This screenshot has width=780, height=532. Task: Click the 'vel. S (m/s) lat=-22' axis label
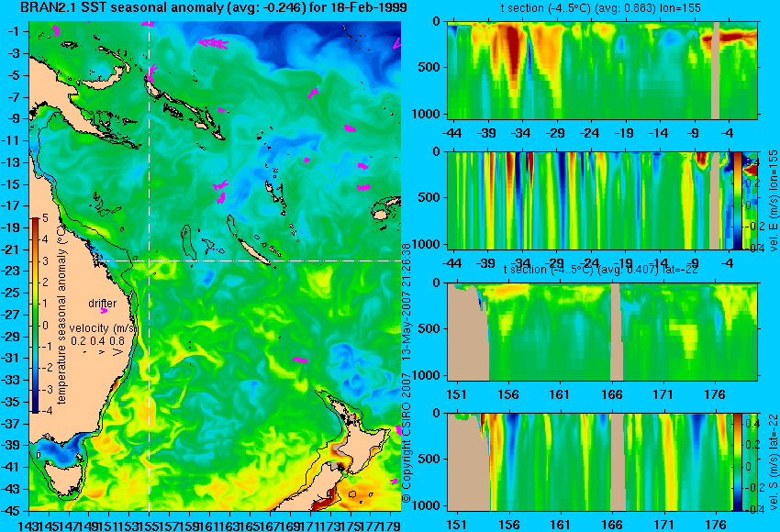tap(773, 462)
